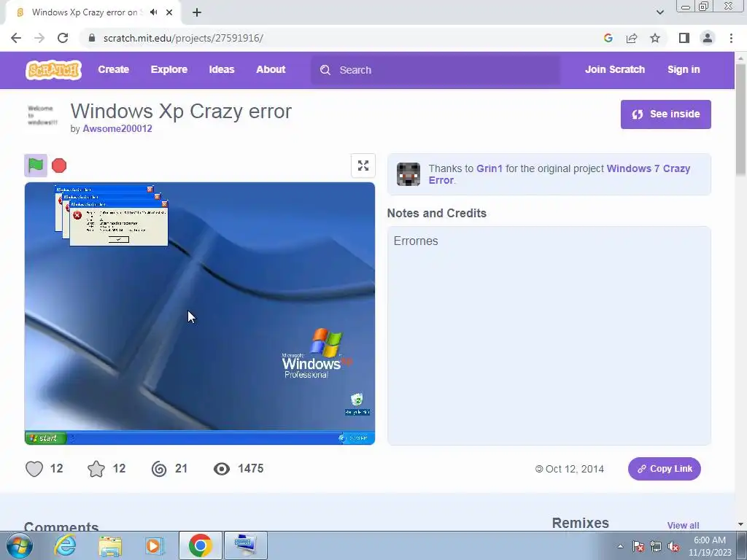Image resolution: width=747 pixels, height=560 pixels.
Task: Stop the project with red stop sign
Action: tap(59, 166)
